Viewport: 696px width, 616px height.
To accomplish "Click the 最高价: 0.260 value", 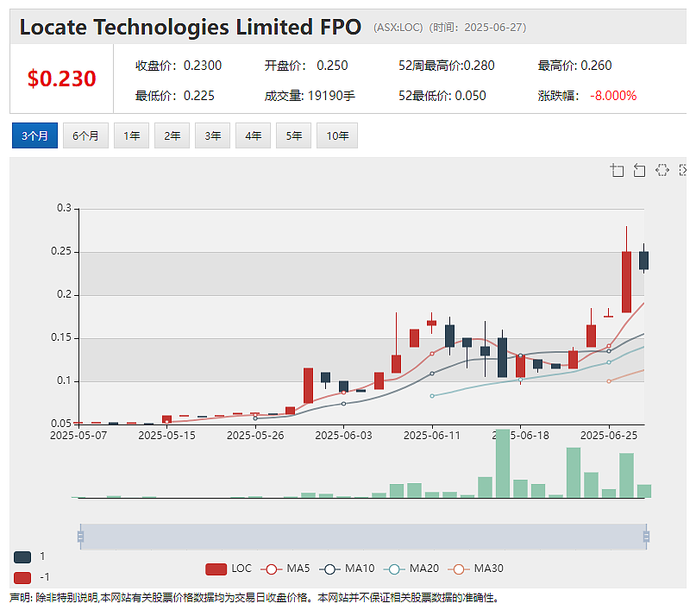I will (x=574, y=66).
